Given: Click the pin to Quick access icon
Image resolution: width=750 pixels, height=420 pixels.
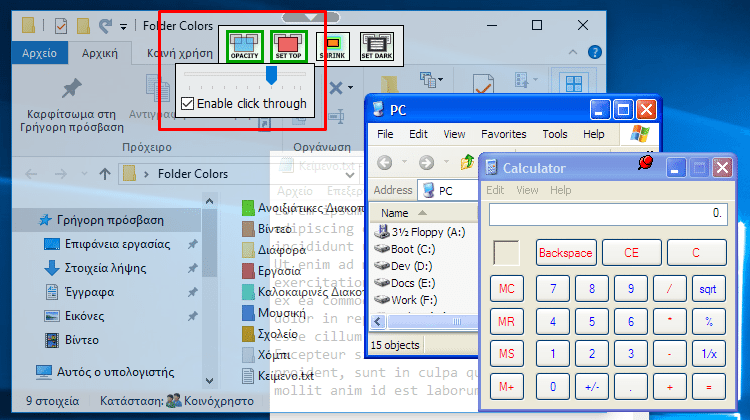Looking at the screenshot, I should (x=72, y=89).
